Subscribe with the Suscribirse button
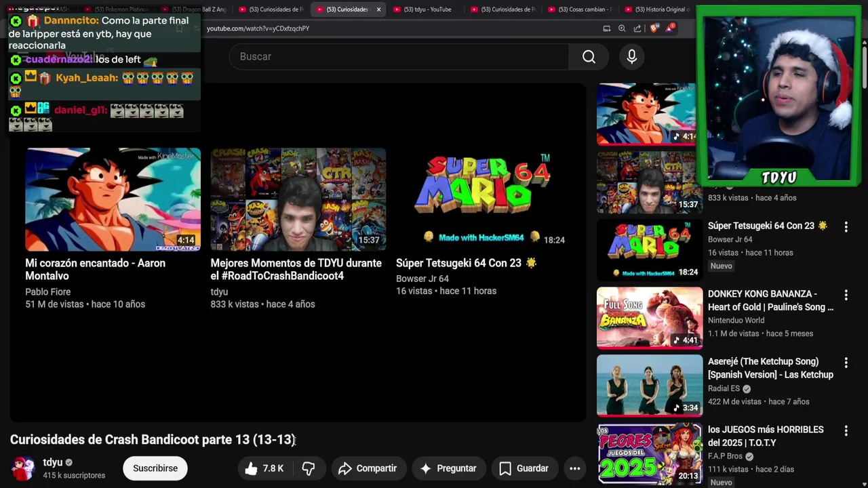Image resolution: width=868 pixels, height=488 pixels. 155,468
